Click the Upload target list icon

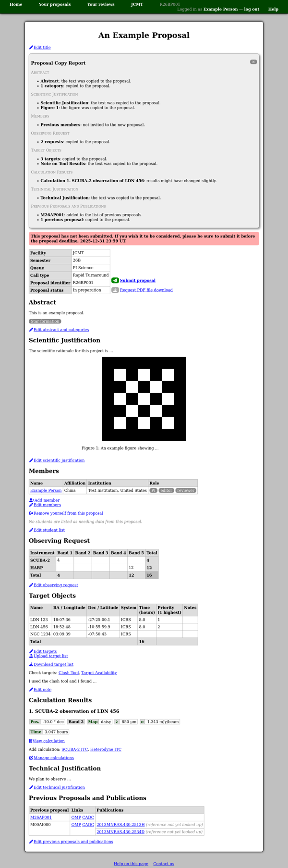pos(31,656)
